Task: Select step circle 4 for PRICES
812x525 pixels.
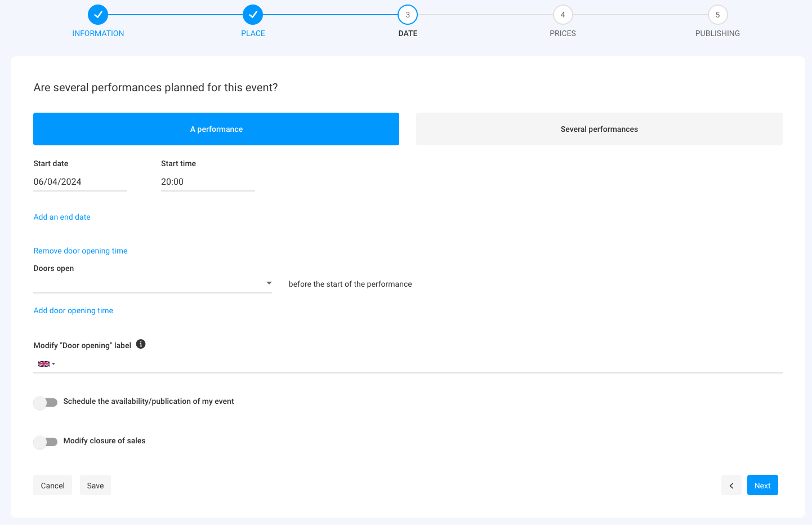Action: [x=563, y=15]
